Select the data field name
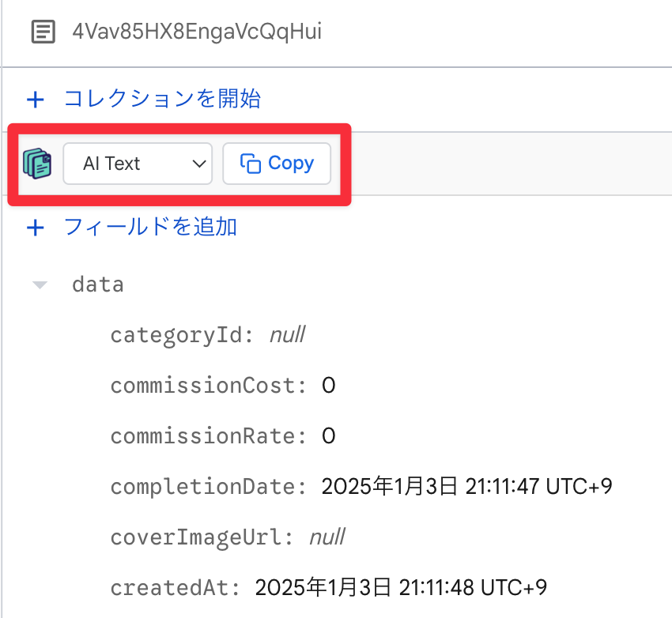 coord(98,285)
